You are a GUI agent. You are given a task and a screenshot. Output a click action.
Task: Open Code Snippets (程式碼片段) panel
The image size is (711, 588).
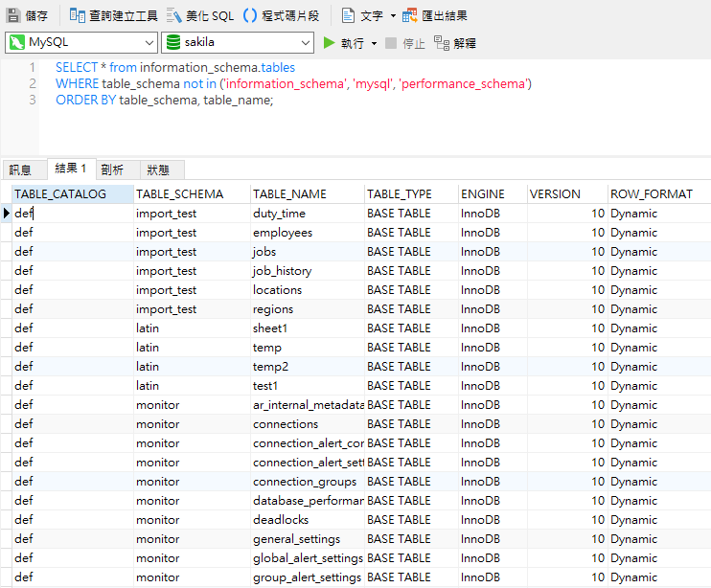pyautogui.click(x=250, y=15)
